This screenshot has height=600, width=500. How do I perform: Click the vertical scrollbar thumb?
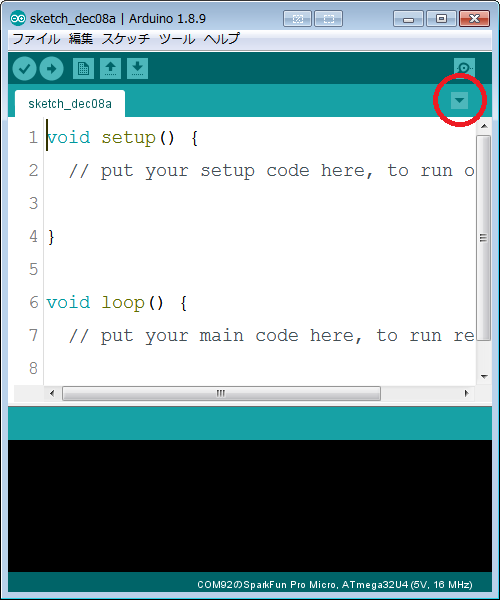484,237
